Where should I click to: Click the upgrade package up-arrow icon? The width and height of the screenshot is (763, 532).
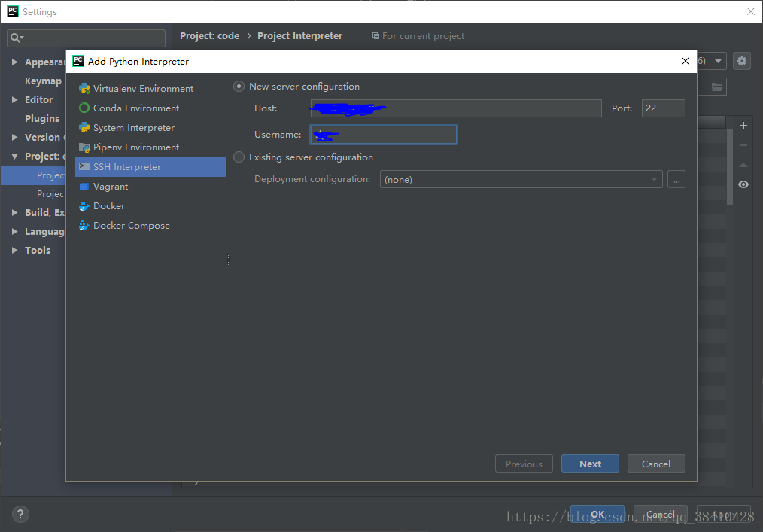pos(743,165)
